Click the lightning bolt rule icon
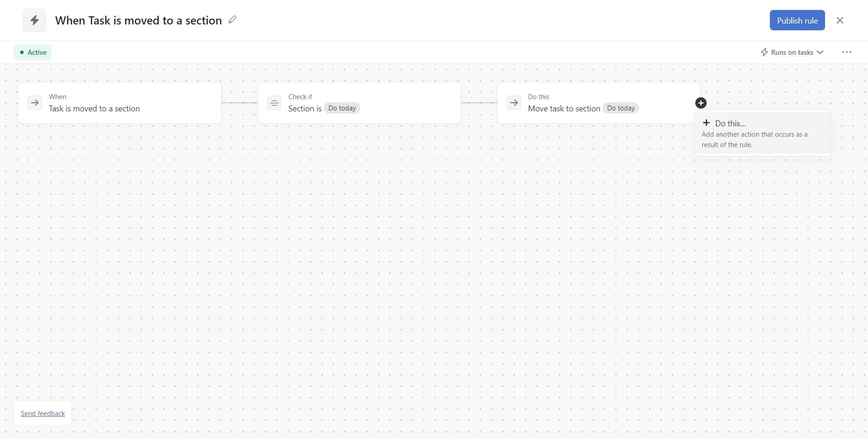This screenshot has height=439, width=868. click(34, 20)
